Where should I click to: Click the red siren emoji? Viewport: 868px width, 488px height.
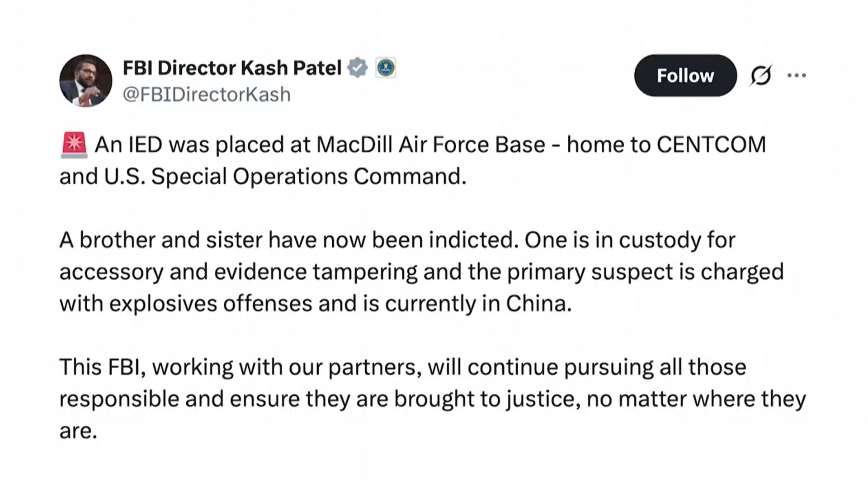[x=74, y=145]
